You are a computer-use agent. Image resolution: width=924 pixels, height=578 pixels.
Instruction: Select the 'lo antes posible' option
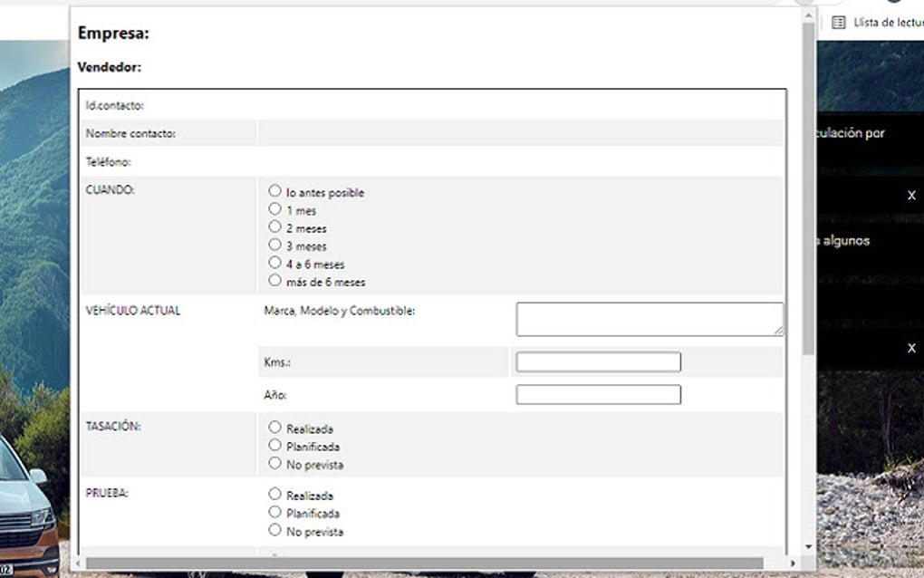click(275, 190)
